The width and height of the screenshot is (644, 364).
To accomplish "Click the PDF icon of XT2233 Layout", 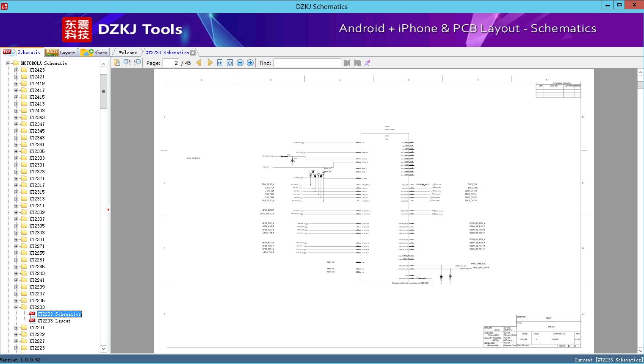I will [x=32, y=321].
